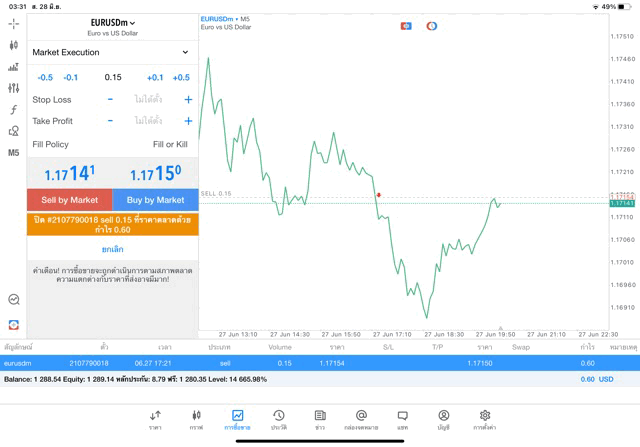Open the History tab clock icon
640x447 pixels.
[279, 419]
